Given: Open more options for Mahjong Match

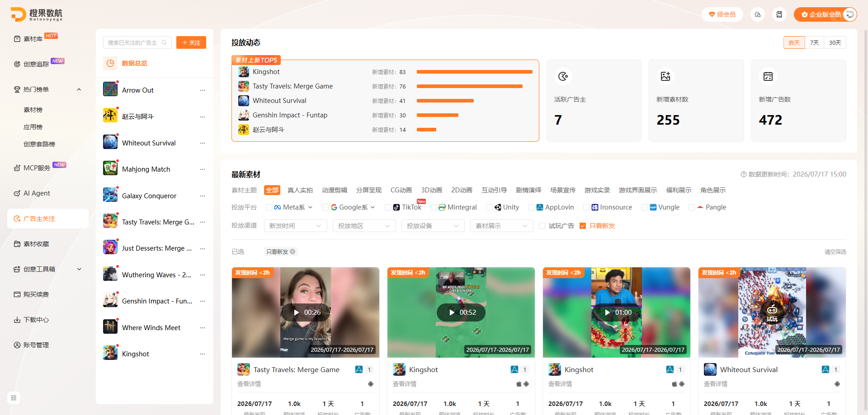Looking at the screenshot, I should tap(203, 169).
